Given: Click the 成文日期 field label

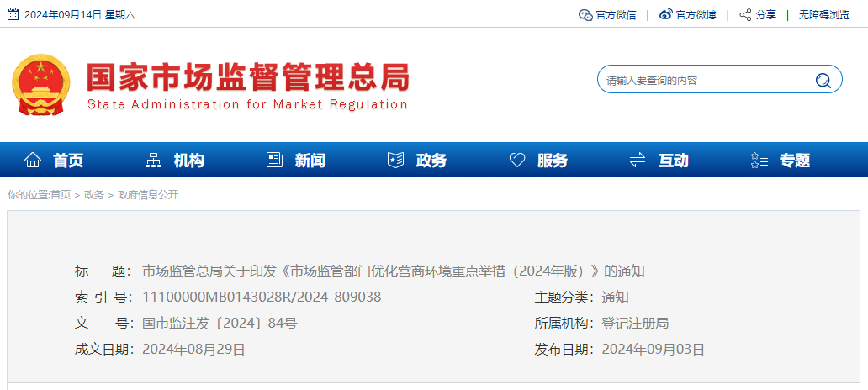Looking at the screenshot, I should 103,349.
